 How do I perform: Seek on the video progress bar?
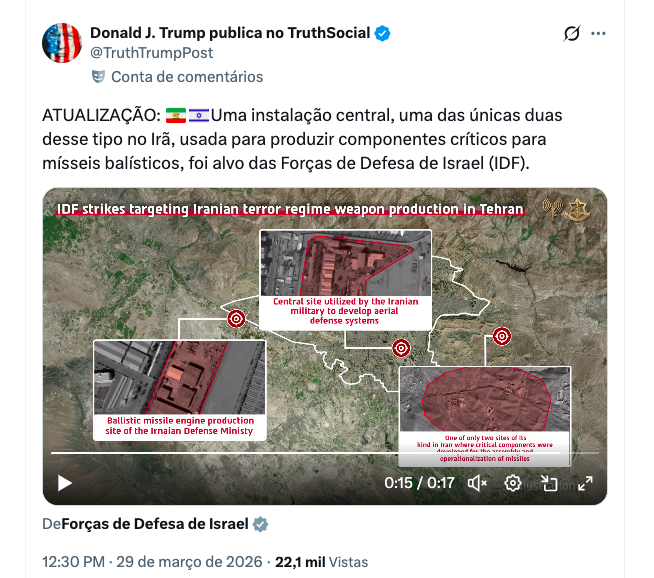pos(325,452)
